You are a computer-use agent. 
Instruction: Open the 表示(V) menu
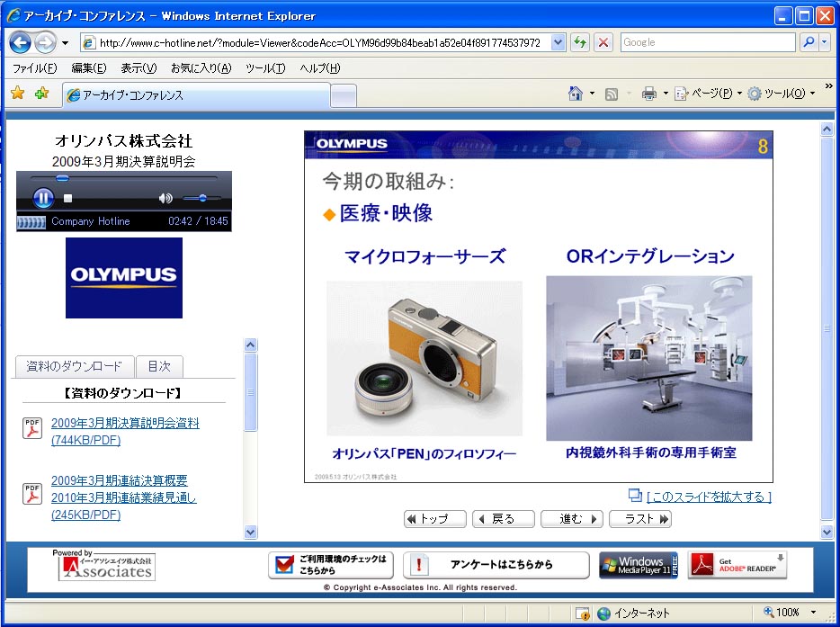(x=139, y=68)
